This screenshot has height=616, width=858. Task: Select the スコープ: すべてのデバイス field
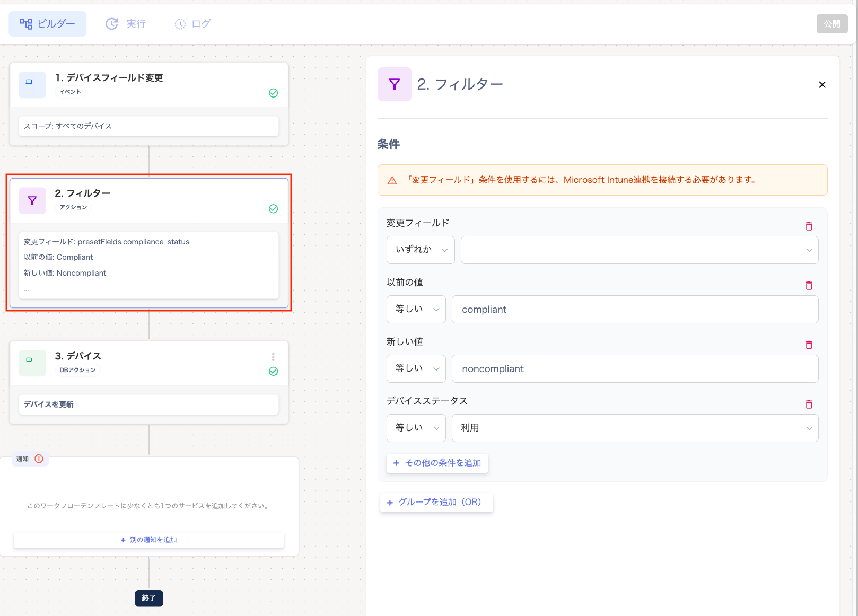(149, 126)
